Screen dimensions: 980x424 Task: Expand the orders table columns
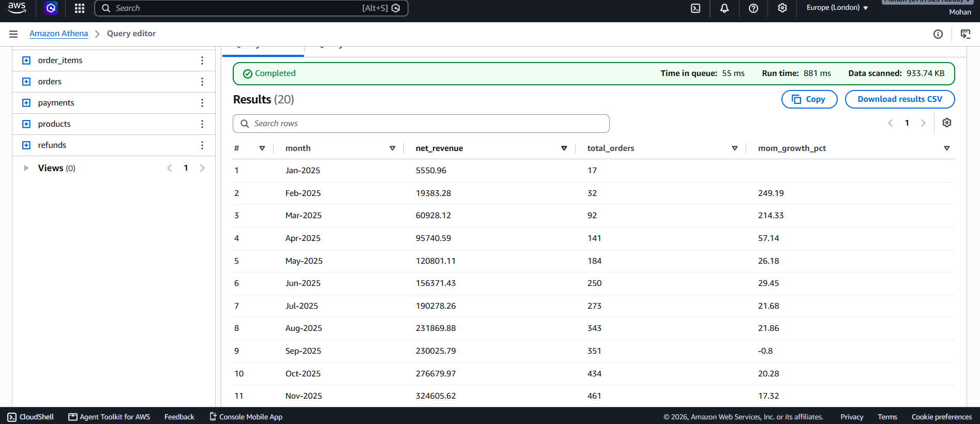tap(26, 82)
